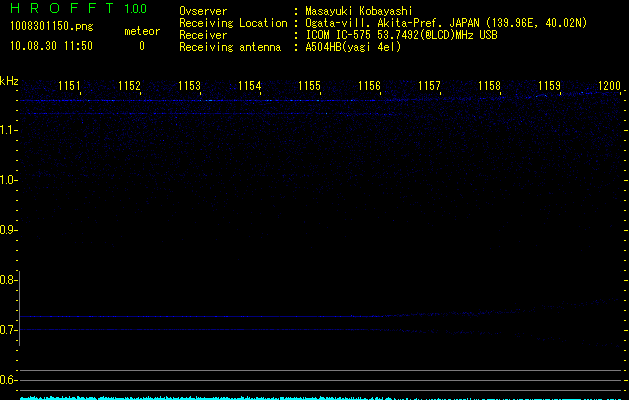The image size is (629, 400).
Task: Click the 1154 time axis marker
Action: (250, 86)
